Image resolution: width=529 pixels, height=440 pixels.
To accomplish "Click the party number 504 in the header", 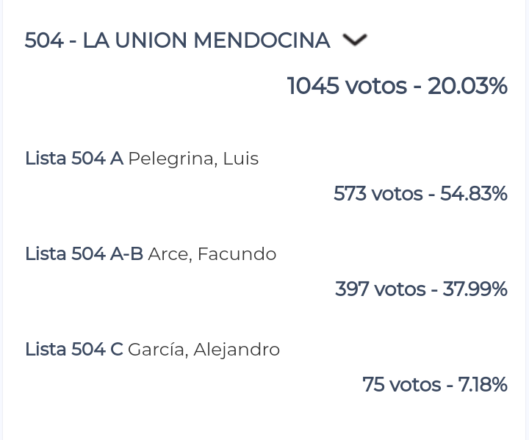I will coord(44,40).
